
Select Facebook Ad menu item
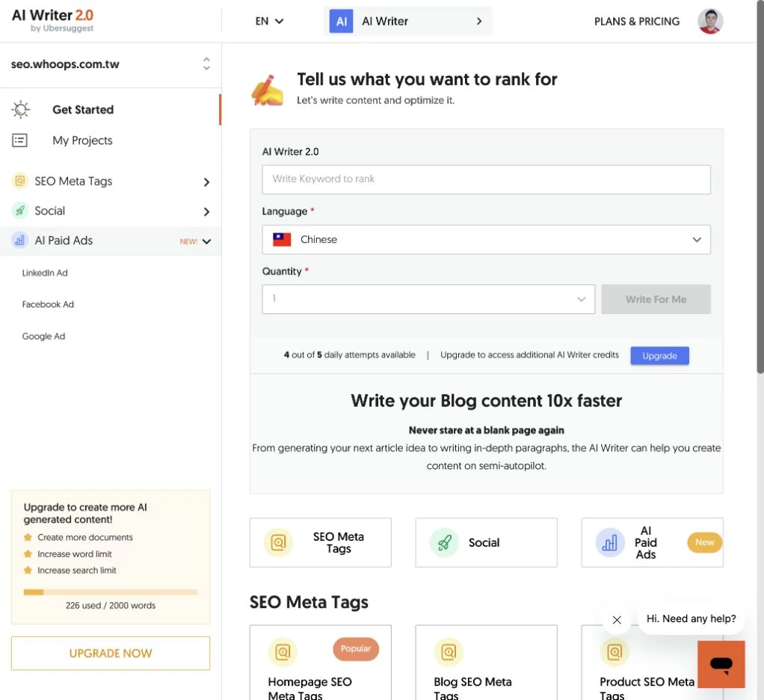point(48,304)
